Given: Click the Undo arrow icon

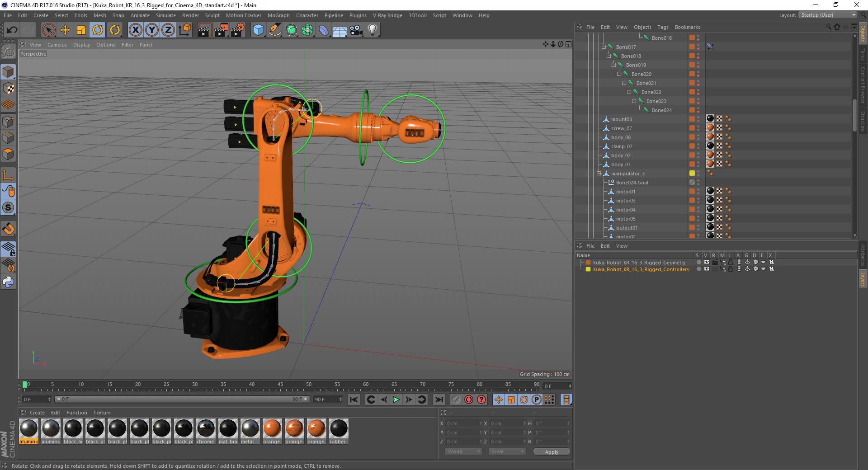Looking at the screenshot, I should coord(12,30).
